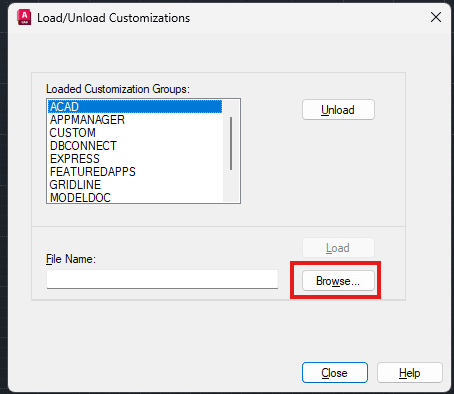Open Help for this dialog
The height and width of the screenshot is (394, 454).
click(410, 373)
